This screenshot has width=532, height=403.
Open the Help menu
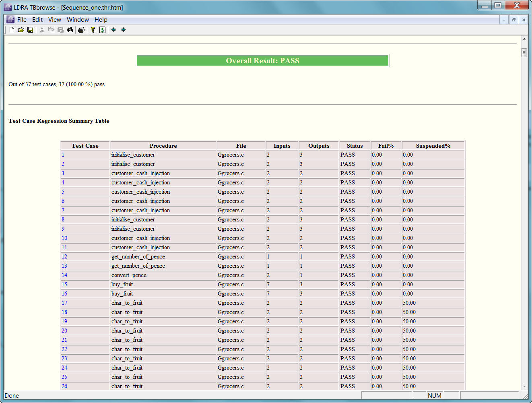point(101,20)
